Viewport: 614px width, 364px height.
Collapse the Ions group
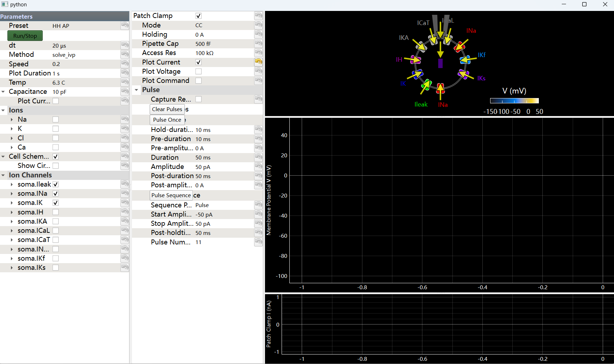(3, 110)
